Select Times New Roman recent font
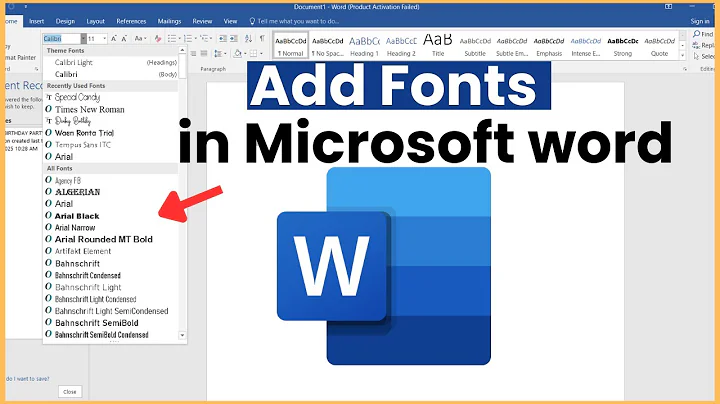 click(x=111, y=109)
